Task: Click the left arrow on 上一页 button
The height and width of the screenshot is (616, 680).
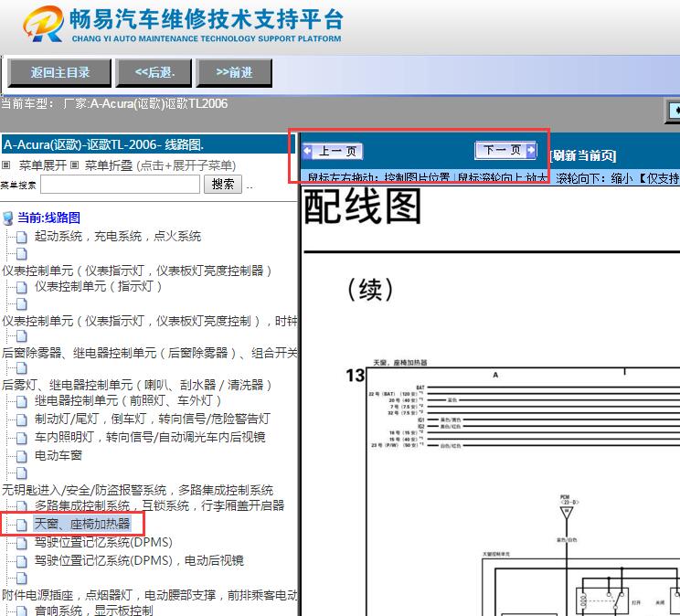Action: (x=307, y=151)
